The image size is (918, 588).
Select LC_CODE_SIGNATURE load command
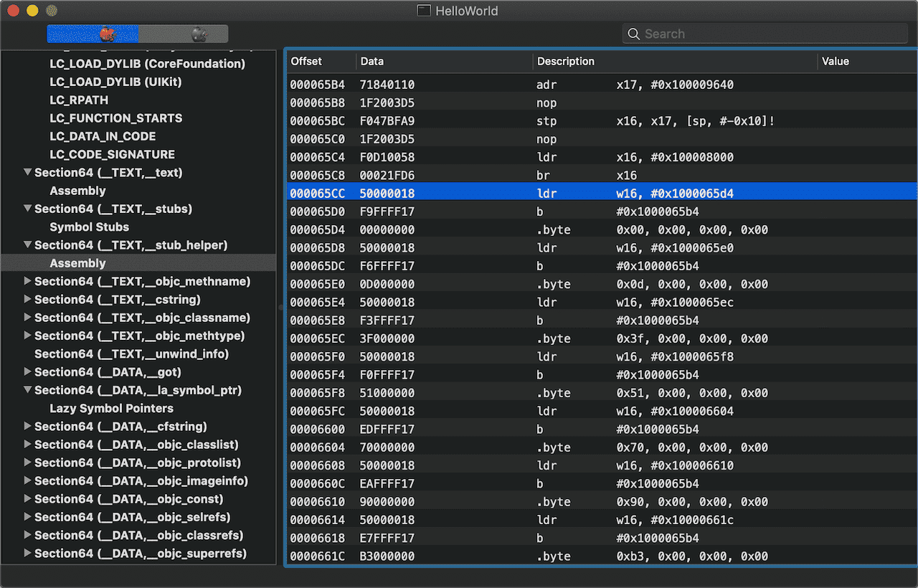tap(112, 154)
